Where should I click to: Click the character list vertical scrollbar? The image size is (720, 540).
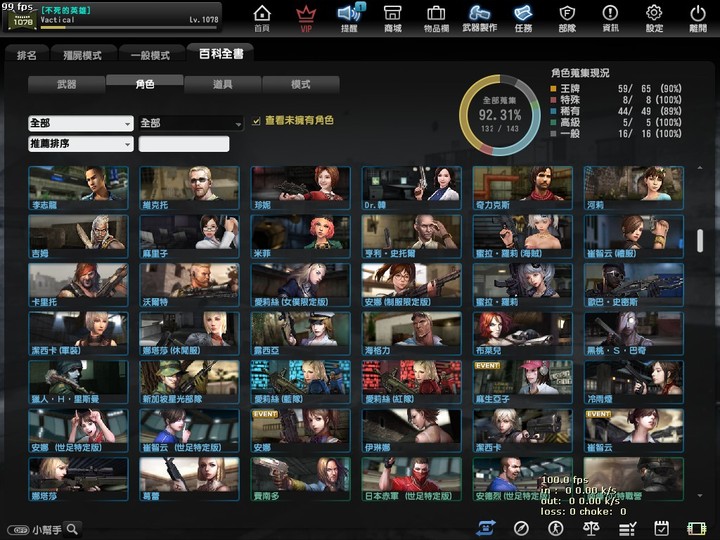click(700, 242)
